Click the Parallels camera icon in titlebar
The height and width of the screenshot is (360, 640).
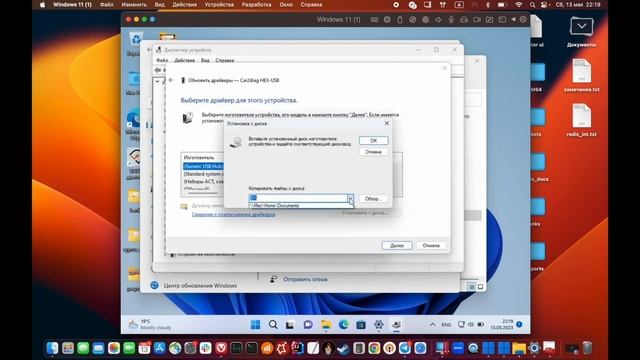tap(477, 20)
